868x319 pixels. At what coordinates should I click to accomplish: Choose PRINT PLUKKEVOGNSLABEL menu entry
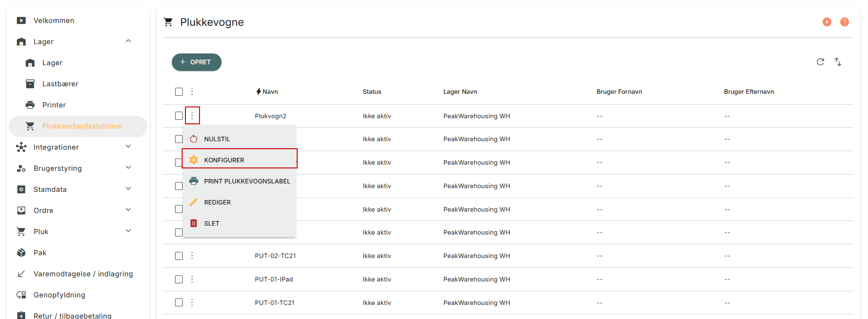(246, 181)
